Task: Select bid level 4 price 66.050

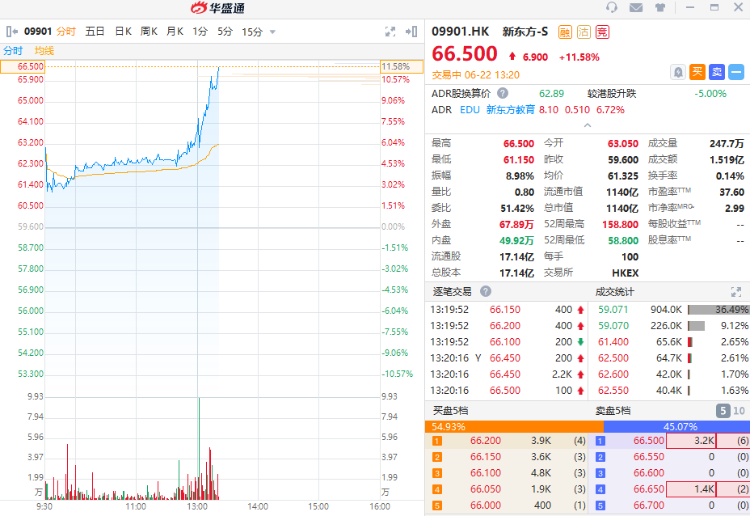Action: [x=485, y=489]
